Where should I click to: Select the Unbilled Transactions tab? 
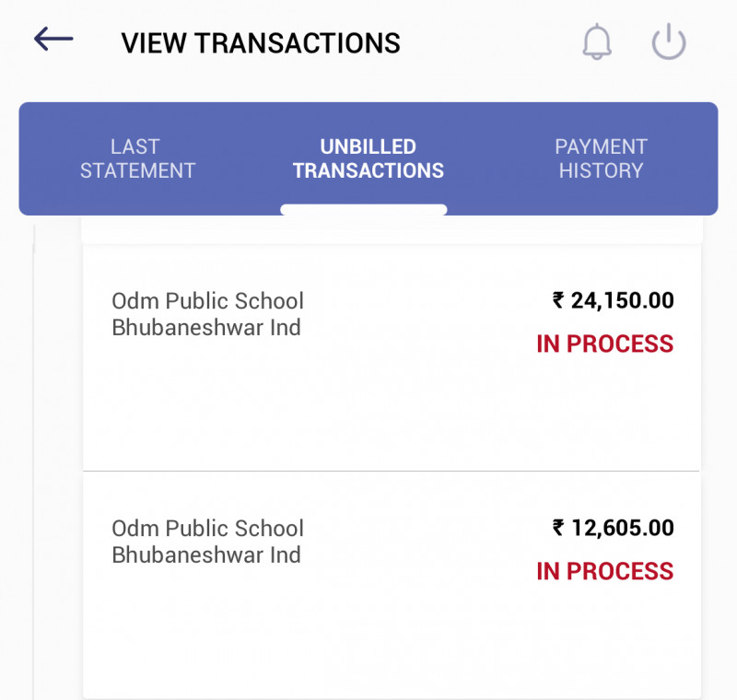368,158
